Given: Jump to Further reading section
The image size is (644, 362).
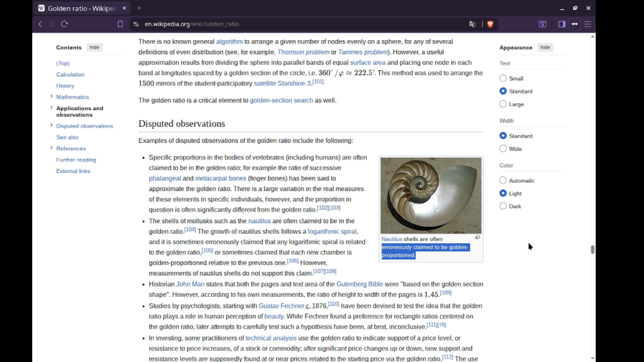Looking at the screenshot, I should point(76,160).
